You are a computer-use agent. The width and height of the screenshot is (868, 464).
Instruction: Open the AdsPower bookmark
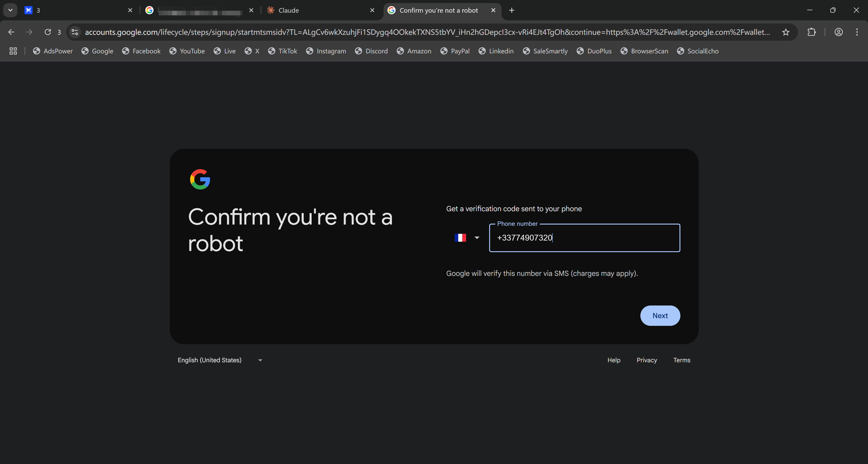pos(53,51)
